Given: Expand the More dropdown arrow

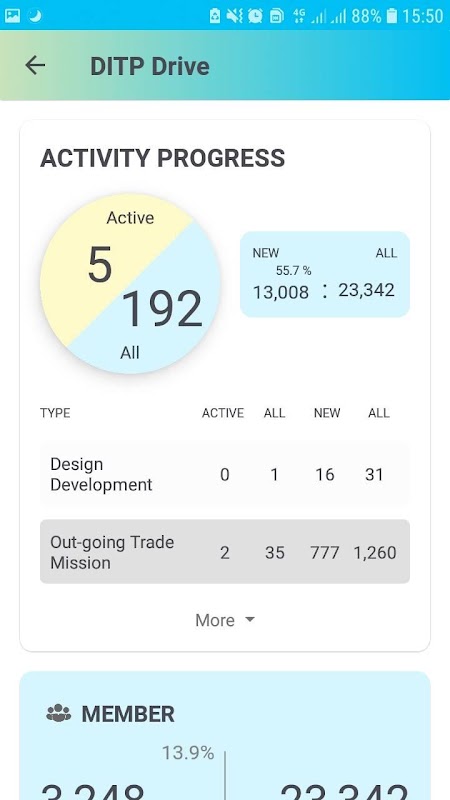Looking at the screenshot, I should (x=249, y=619).
